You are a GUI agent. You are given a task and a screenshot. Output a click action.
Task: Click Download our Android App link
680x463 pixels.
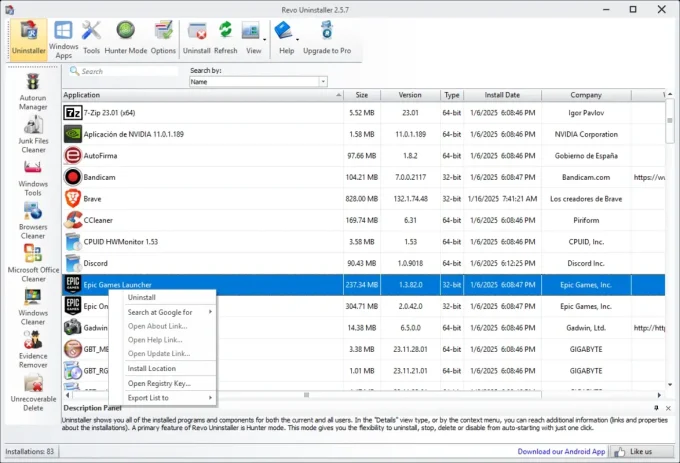coord(559,451)
